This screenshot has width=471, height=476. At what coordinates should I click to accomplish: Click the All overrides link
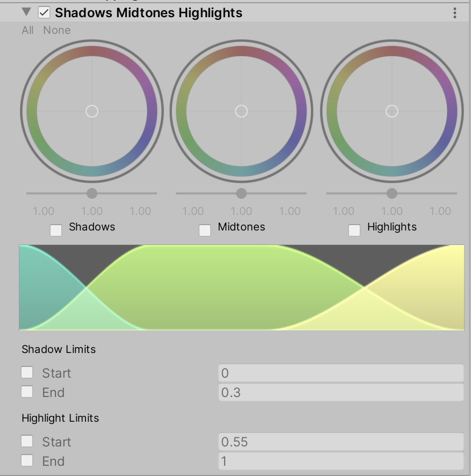tap(27, 30)
